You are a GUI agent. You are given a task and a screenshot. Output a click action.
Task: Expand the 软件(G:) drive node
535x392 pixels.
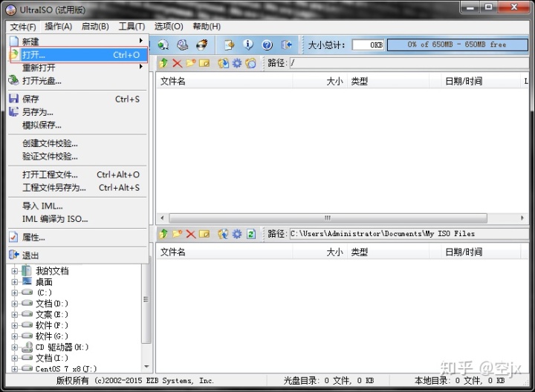point(15,336)
